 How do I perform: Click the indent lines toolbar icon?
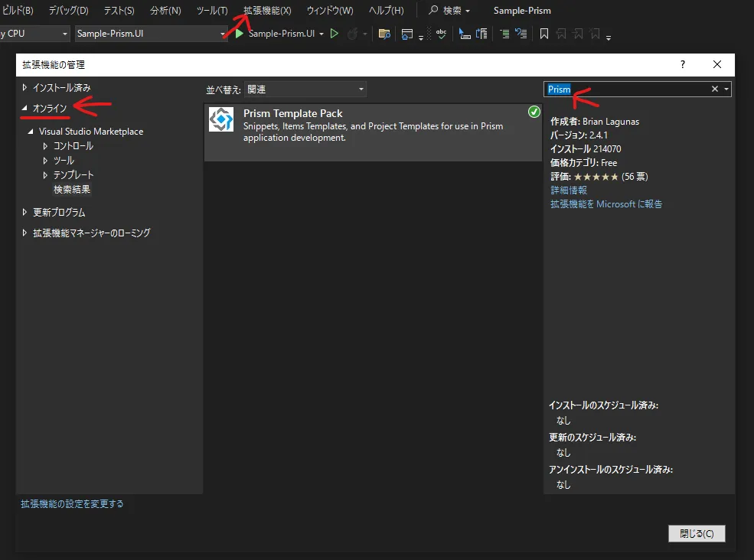click(x=504, y=34)
